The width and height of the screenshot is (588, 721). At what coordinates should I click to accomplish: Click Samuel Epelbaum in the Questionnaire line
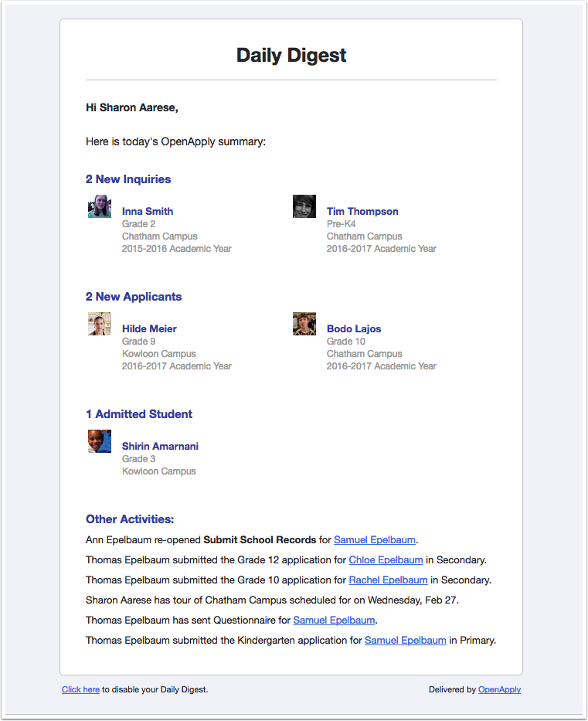pos(334,620)
